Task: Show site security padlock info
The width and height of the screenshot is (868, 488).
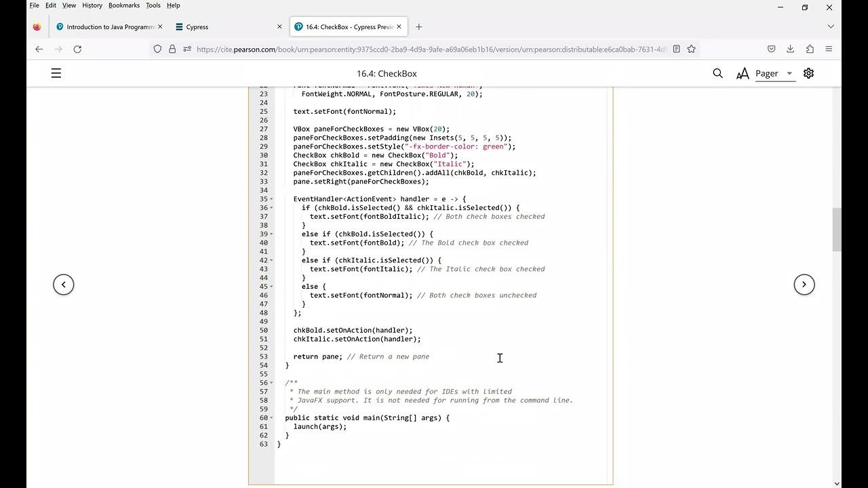Action: (x=172, y=49)
